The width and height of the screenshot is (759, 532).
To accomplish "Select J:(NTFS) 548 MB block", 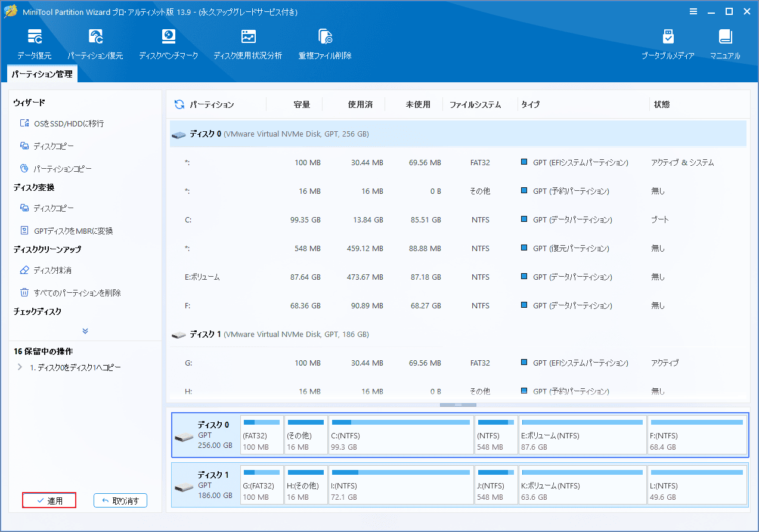I will tap(496, 485).
